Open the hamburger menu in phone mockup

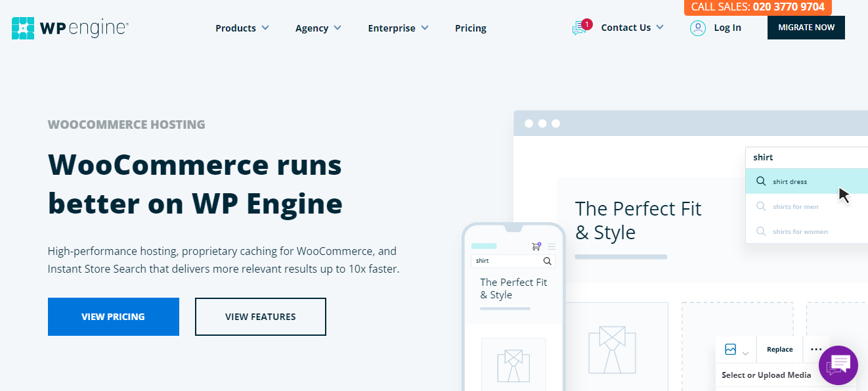[x=552, y=246]
